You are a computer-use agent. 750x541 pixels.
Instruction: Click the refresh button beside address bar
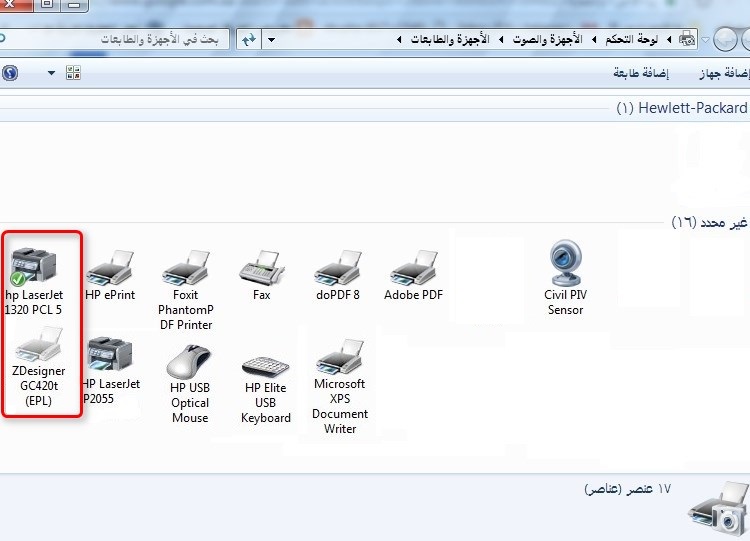[249, 39]
